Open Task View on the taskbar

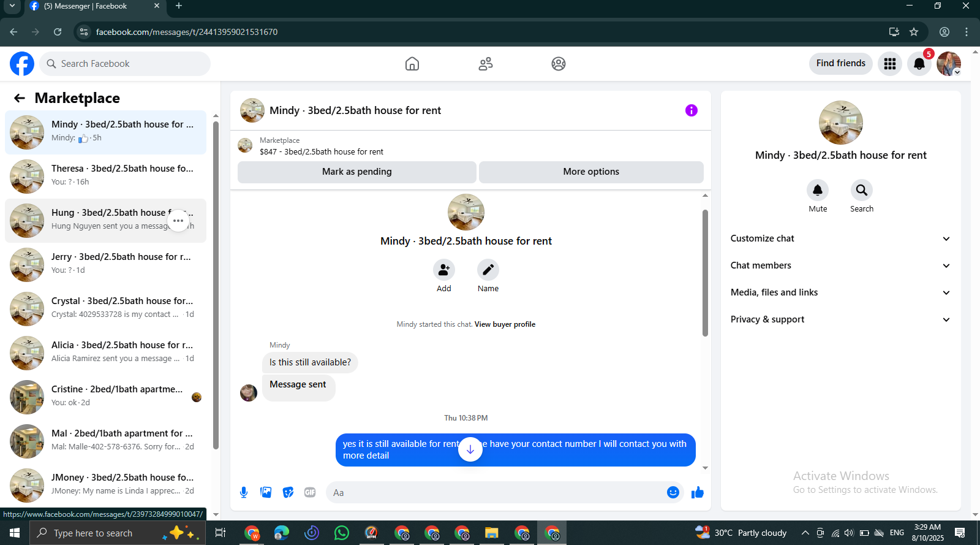tap(221, 533)
